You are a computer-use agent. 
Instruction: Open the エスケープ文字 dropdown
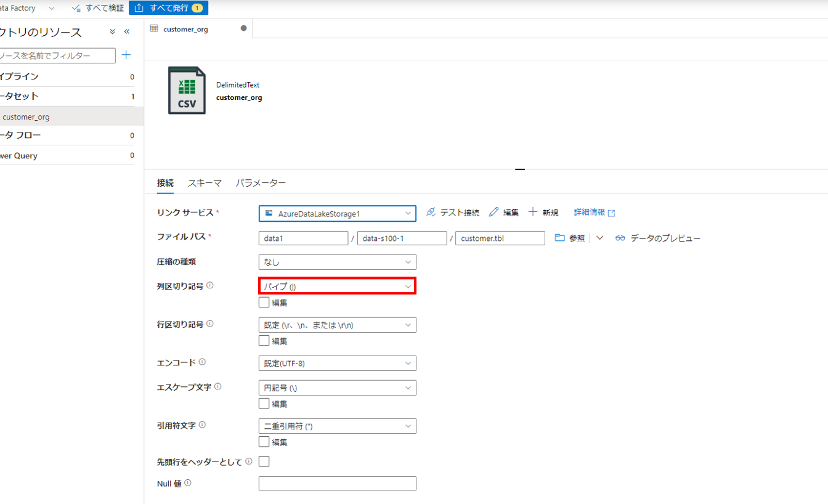[x=338, y=388]
